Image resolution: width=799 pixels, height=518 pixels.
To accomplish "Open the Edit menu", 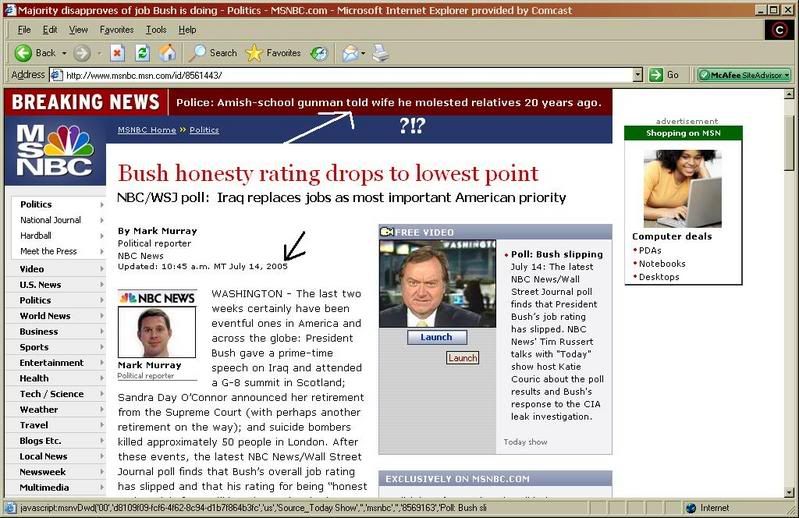I will coord(49,30).
